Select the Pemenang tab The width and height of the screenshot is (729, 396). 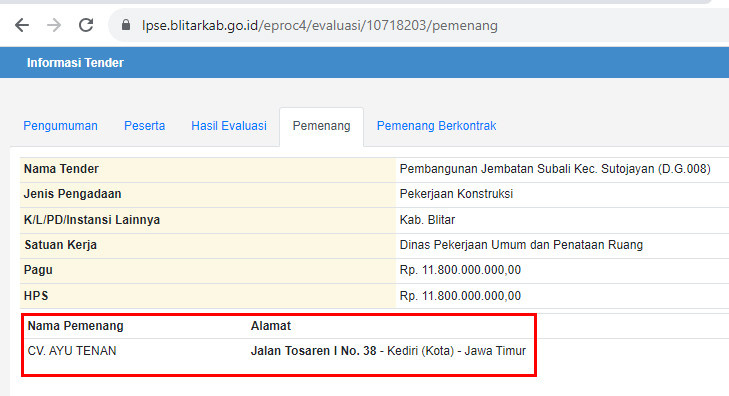[x=321, y=126]
